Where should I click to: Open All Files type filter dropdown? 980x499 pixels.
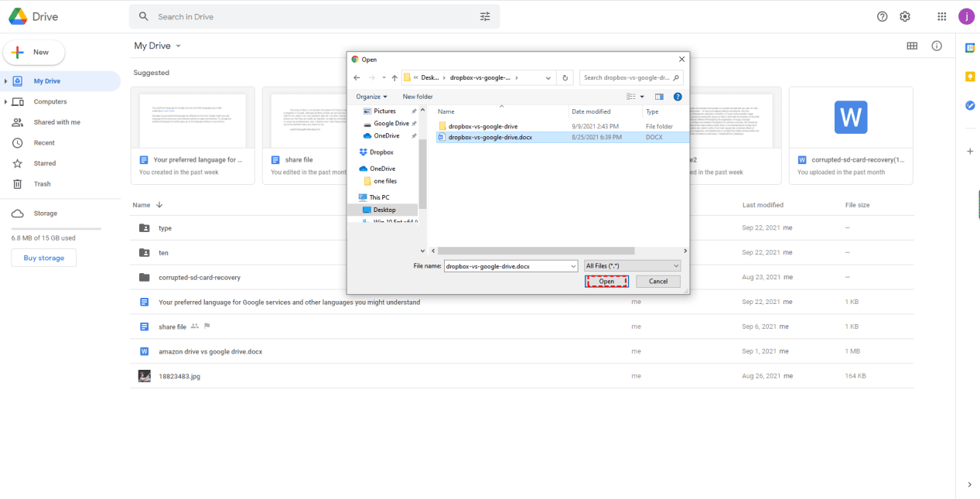pos(633,265)
